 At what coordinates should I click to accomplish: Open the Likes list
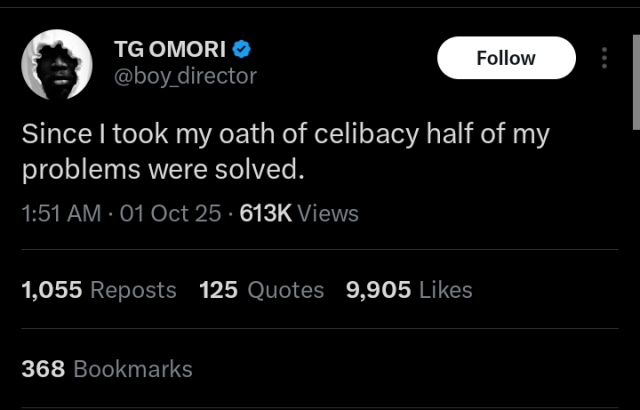(445, 290)
